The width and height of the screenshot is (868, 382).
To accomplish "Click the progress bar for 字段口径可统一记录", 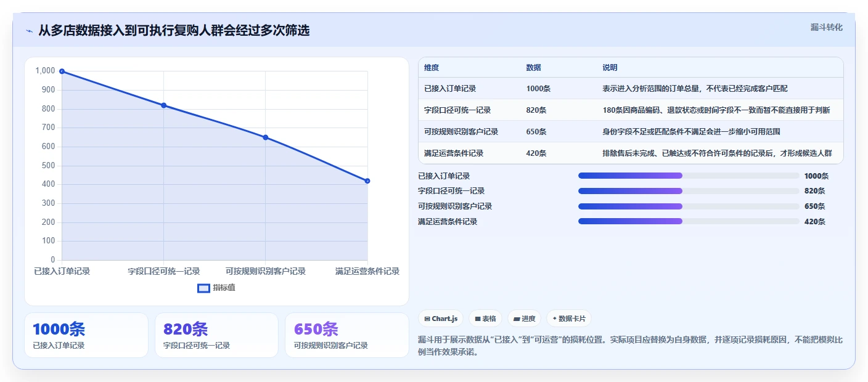I will tap(689, 191).
